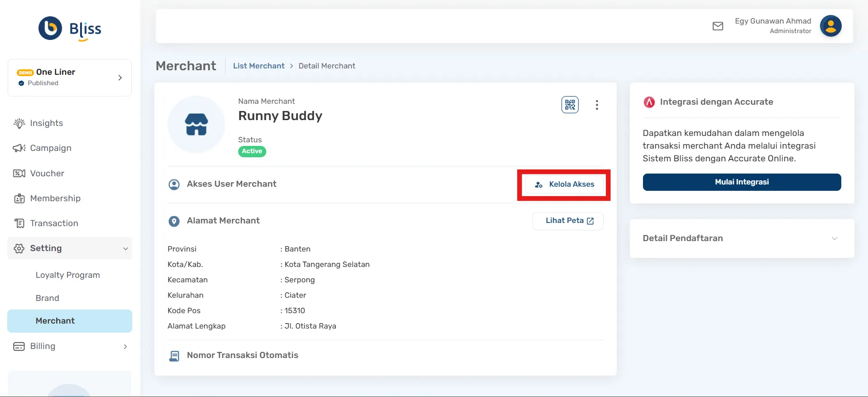Click the merchant store avatar icon

[x=196, y=124]
